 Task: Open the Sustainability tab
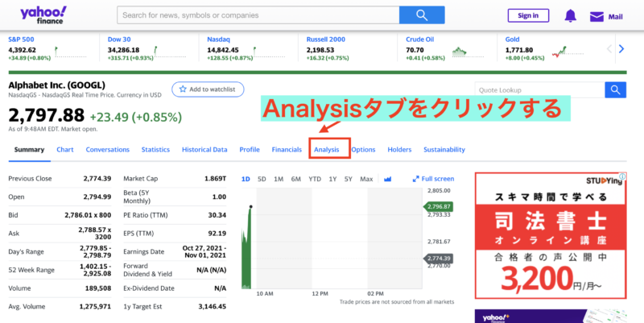444,150
